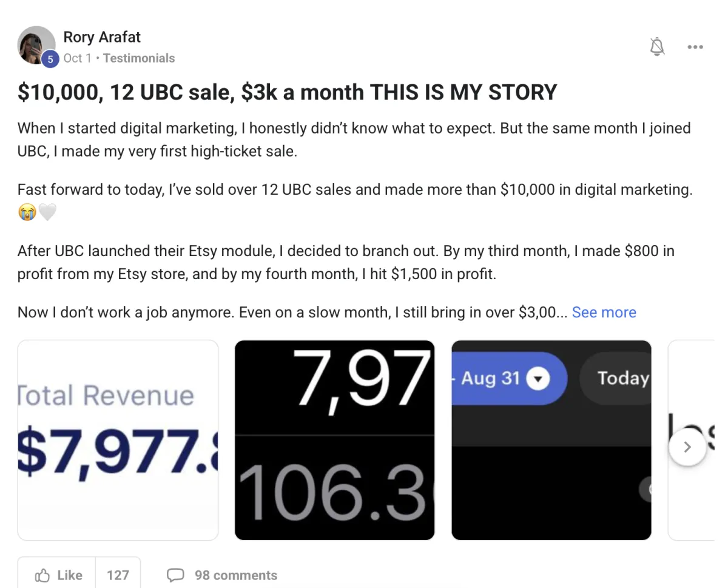The image size is (728, 588).
Task: Show next attachment with carousel arrow
Action: (687, 447)
